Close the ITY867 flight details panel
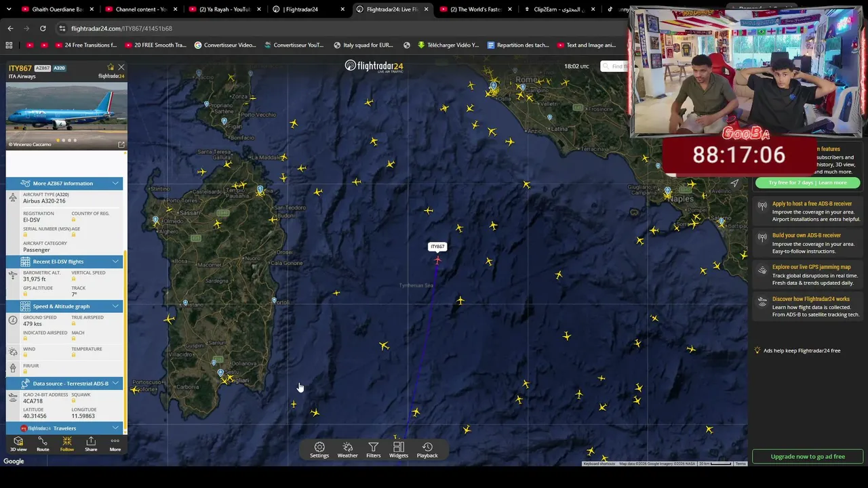This screenshot has width=868, height=488. (x=121, y=67)
